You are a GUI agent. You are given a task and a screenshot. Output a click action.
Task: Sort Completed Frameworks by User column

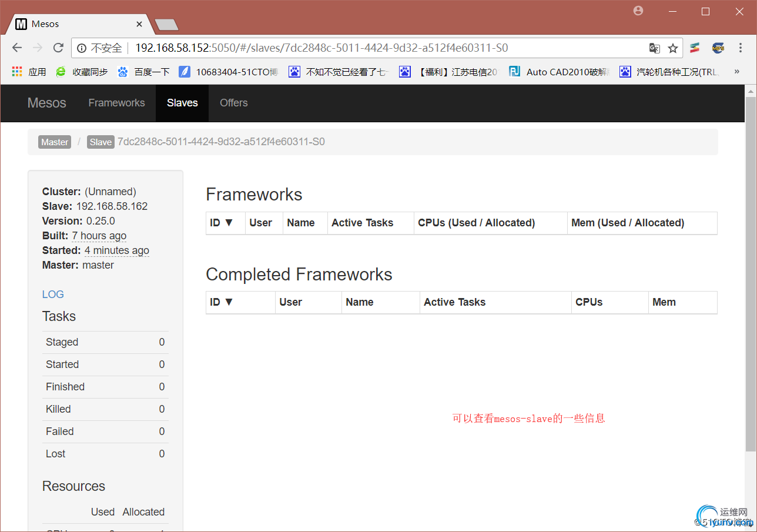309,302
